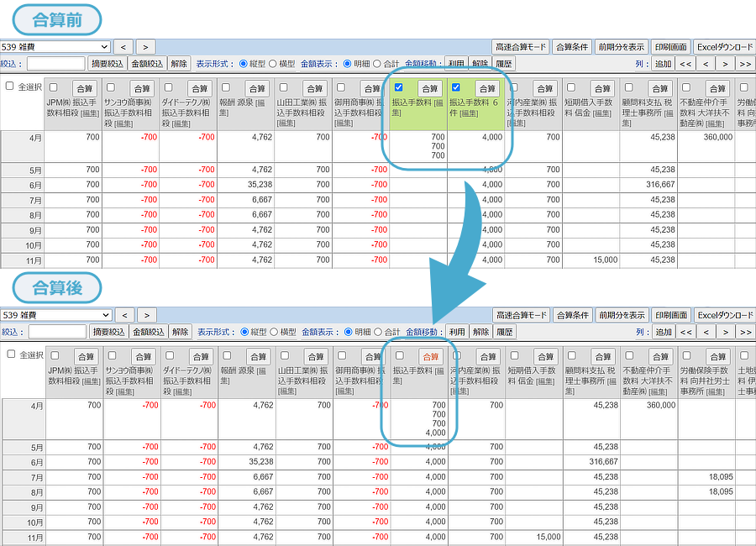Screen dimensions: 756x546
Task: Click the >> column jump button in 合算前 panel
Action: pos(744,64)
